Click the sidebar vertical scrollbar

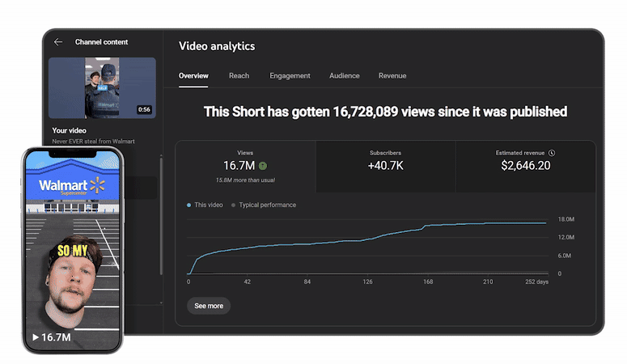point(161,216)
